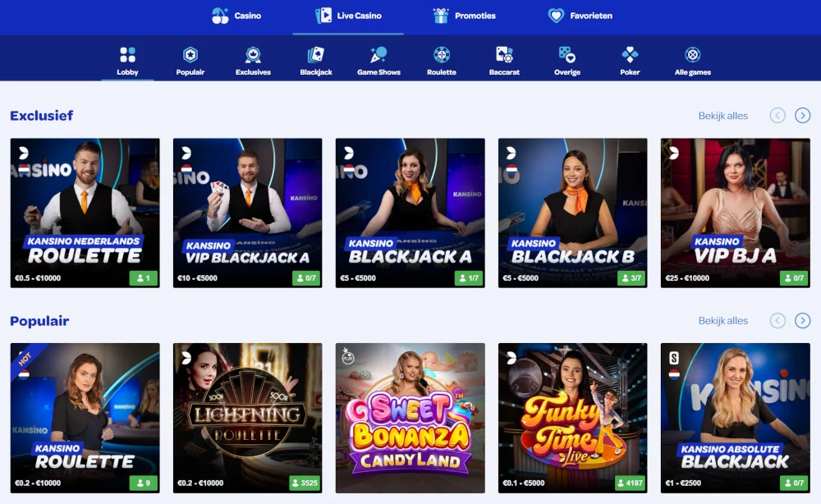Image resolution: width=821 pixels, height=504 pixels.
Task: Open the Poker suits icon
Action: point(630,54)
